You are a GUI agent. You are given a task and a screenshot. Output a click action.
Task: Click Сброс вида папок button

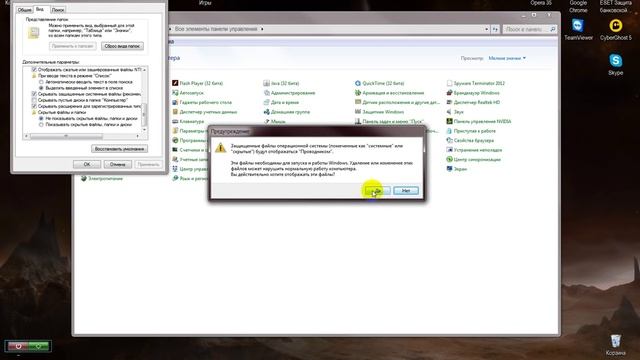tap(122, 46)
